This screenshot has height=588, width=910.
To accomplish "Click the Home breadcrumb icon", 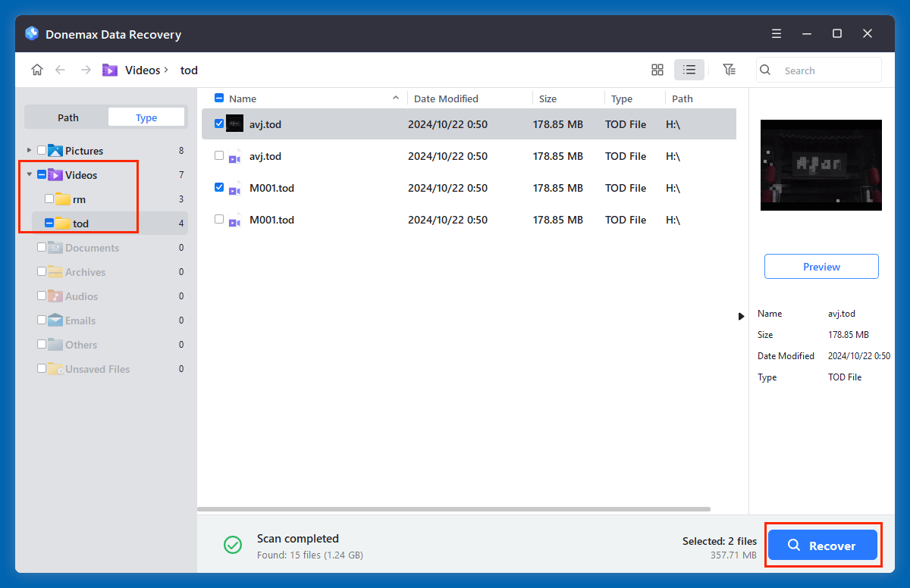I will tap(36, 69).
